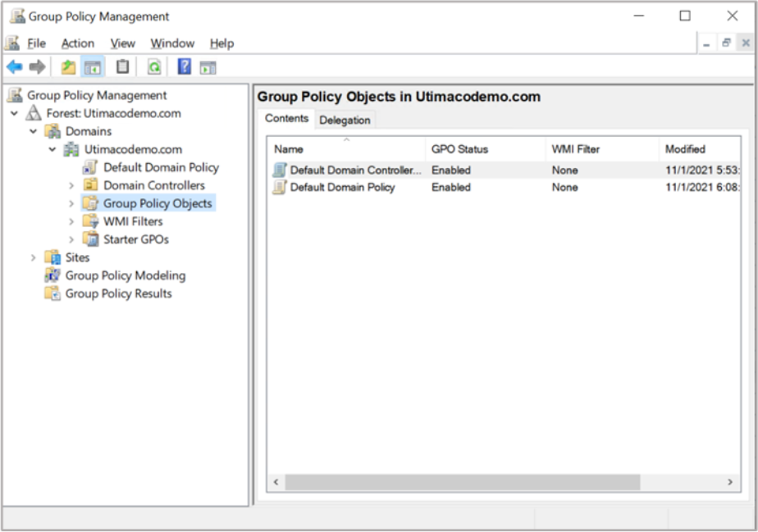Click the Back arrow toolbar icon
The image size is (758, 532).
click(14, 67)
